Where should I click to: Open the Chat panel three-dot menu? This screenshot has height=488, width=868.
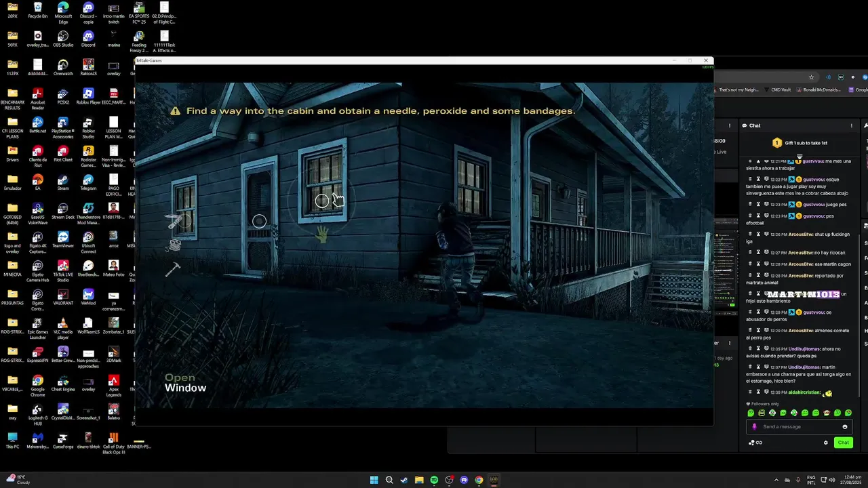click(852, 125)
